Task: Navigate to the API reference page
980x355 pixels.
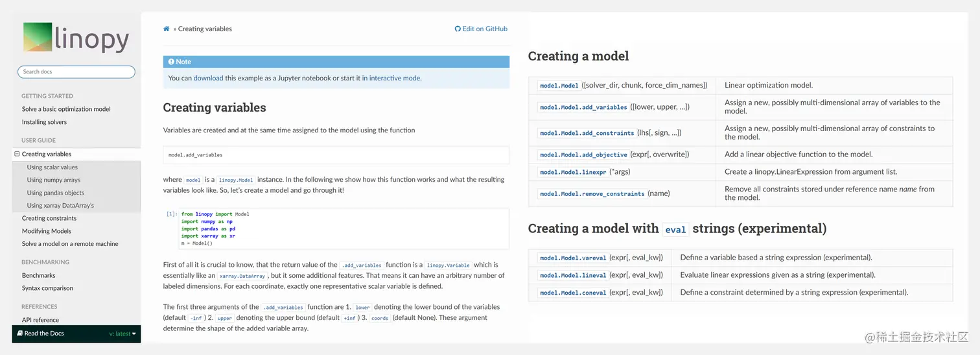Action: [x=40, y=320]
